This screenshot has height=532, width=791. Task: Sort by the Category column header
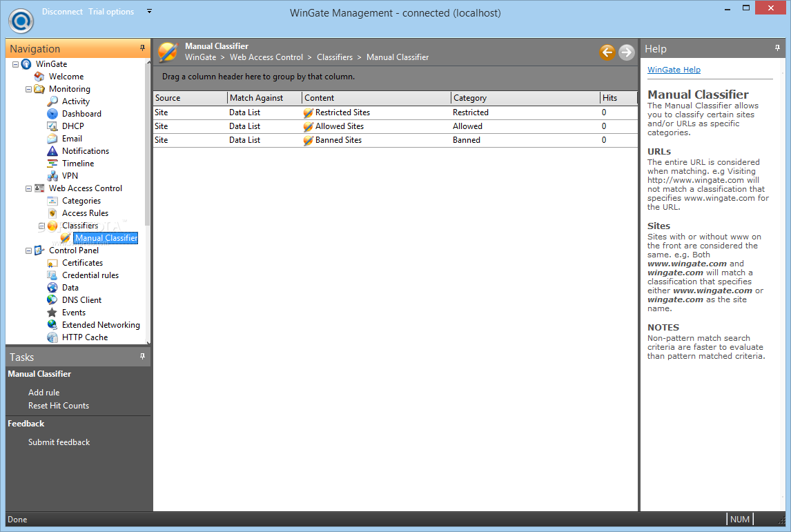pyautogui.click(x=526, y=98)
